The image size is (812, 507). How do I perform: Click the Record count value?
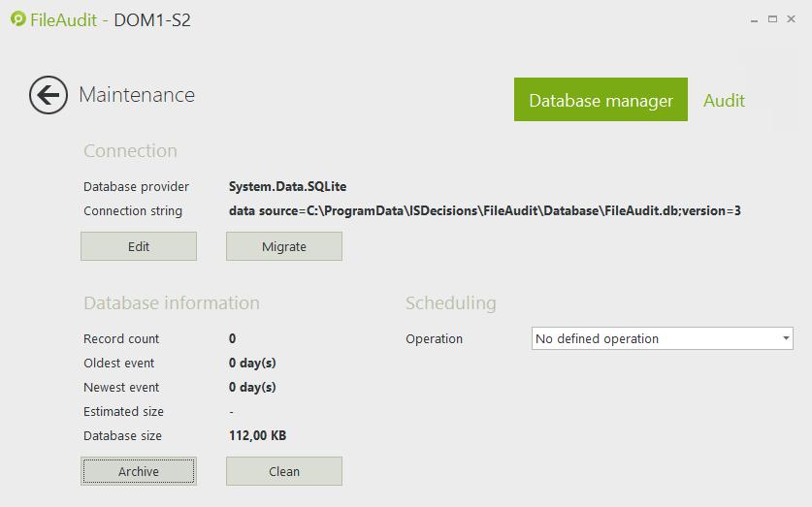click(233, 338)
